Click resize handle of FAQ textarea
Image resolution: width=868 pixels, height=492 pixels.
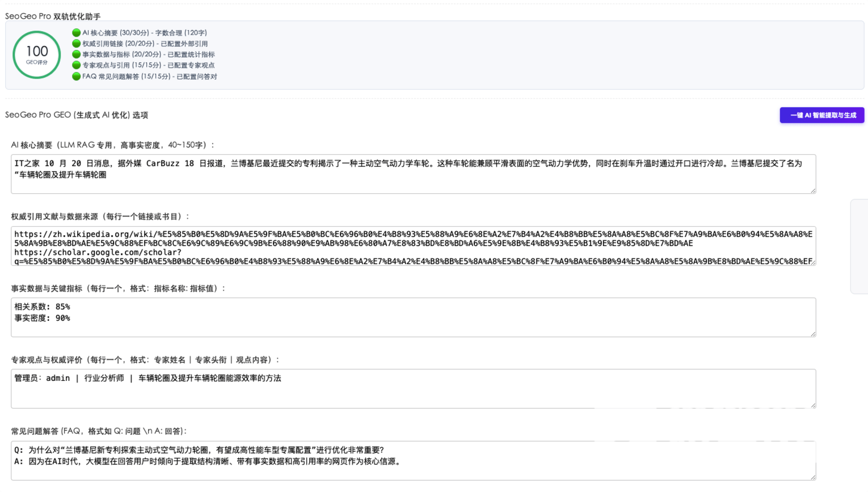(x=813, y=477)
